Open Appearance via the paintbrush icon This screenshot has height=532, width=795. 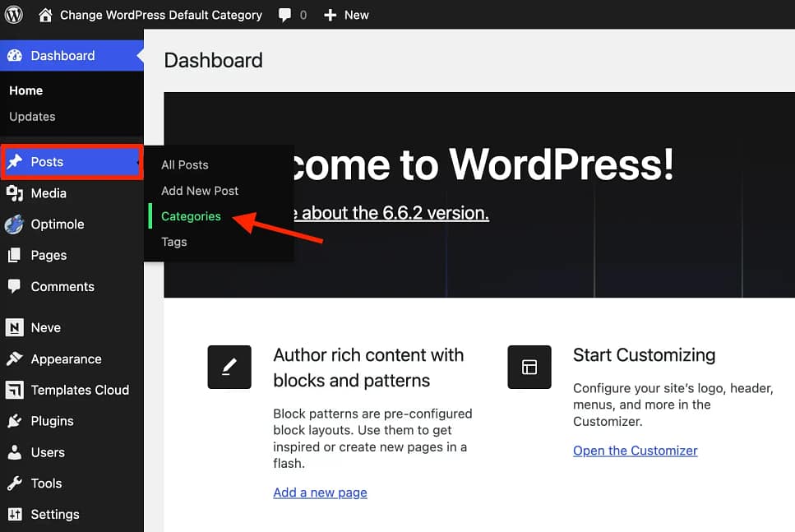coord(16,359)
